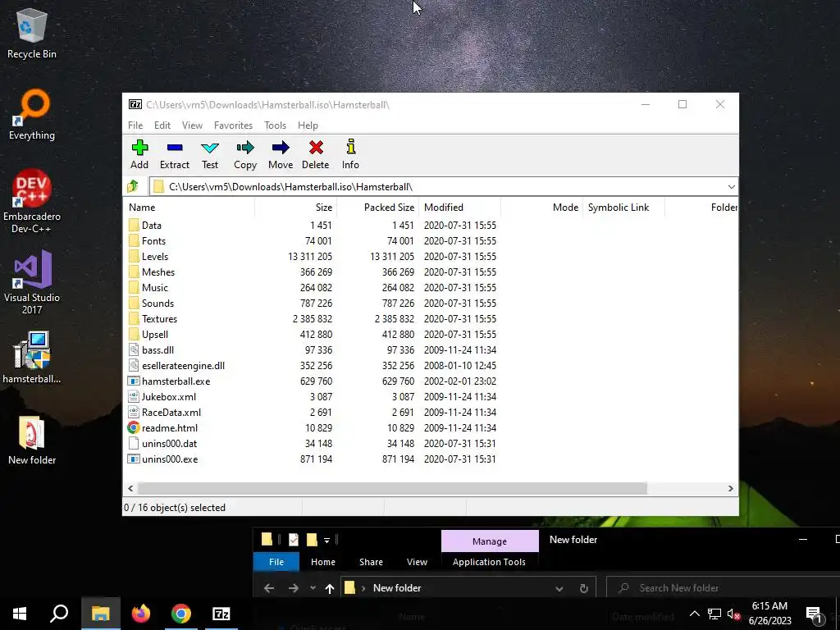Click scroll left arrow in 7-Zip
This screenshot has width=840, height=630.
click(x=130, y=489)
